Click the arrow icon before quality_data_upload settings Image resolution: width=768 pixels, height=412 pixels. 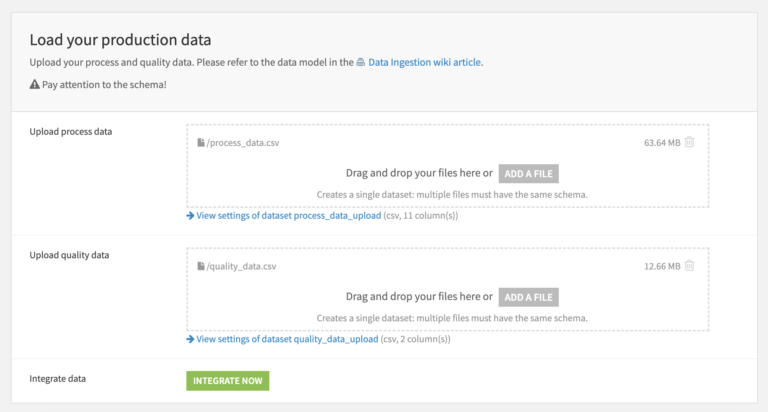coord(190,339)
